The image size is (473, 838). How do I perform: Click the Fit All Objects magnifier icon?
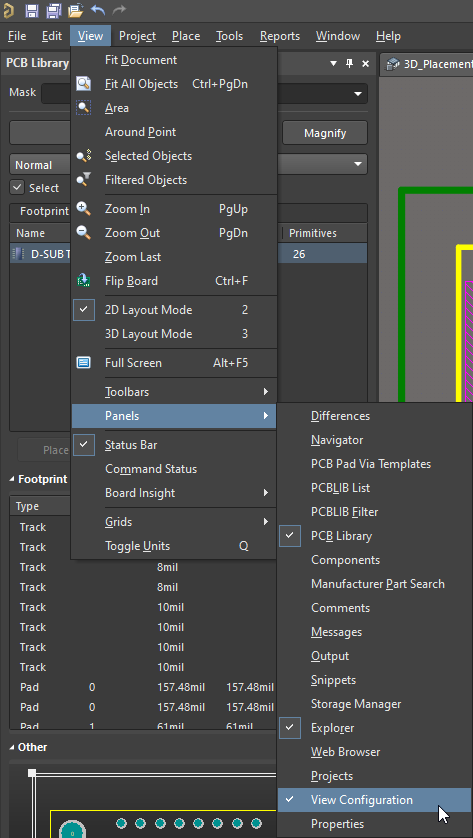tap(83, 84)
